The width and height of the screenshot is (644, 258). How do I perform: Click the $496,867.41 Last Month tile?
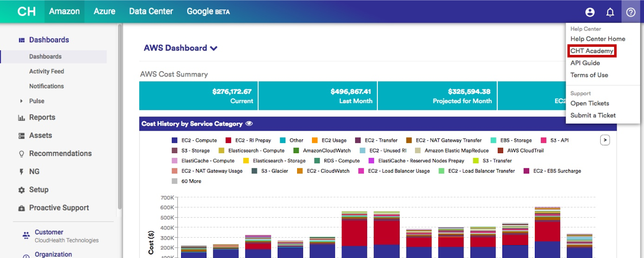tap(318, 96)
